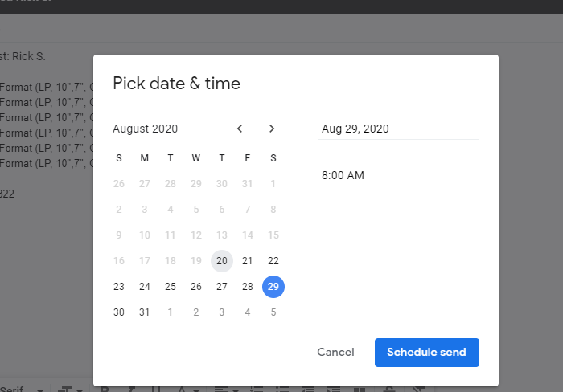This screenshot has height=392, width=563.
Task: Click the highlighted August 29 date
Action: [x=273, y=287]
